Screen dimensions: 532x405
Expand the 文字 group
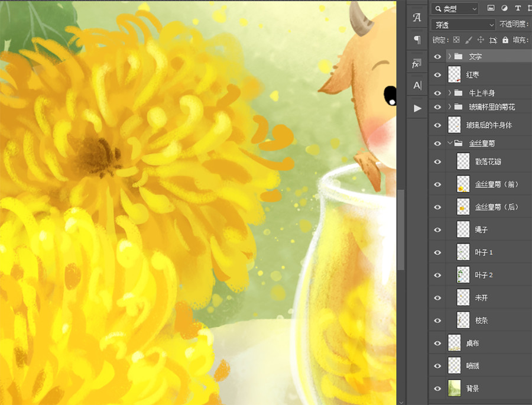click(450, 56)
